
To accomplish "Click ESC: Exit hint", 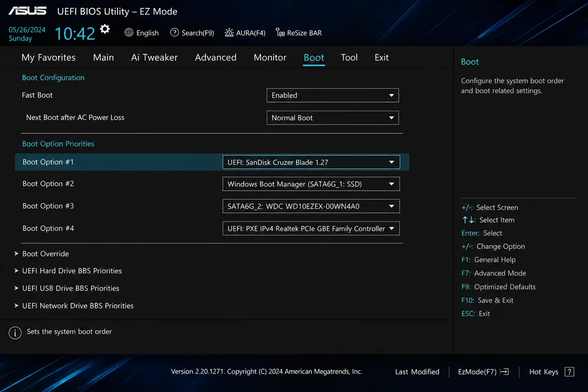I will coord(476,314).
